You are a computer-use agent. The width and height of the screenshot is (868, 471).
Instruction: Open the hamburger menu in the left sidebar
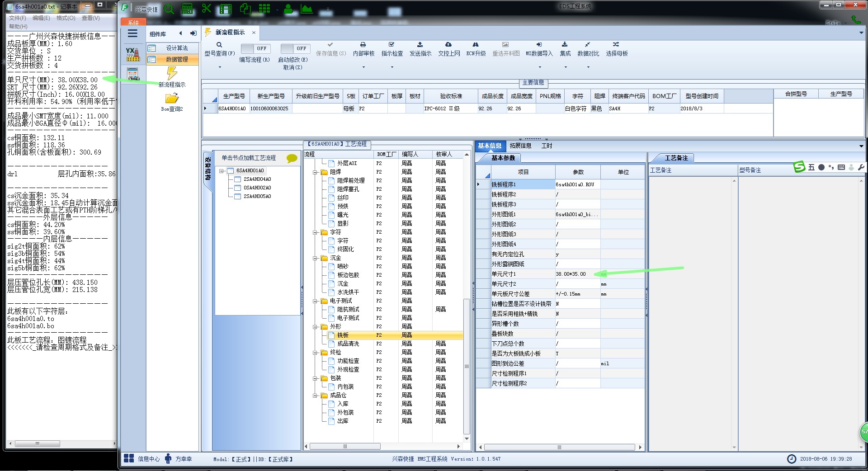132,33
